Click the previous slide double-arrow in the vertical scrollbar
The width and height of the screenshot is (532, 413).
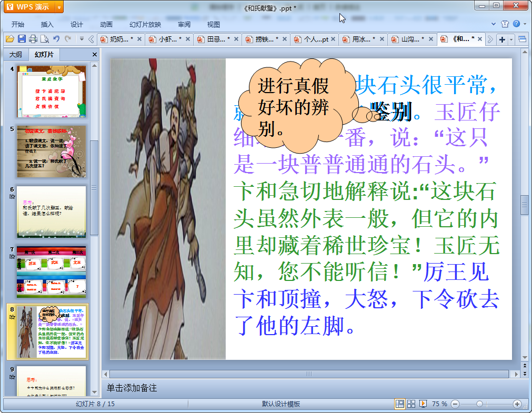click(x=525, y=366)
